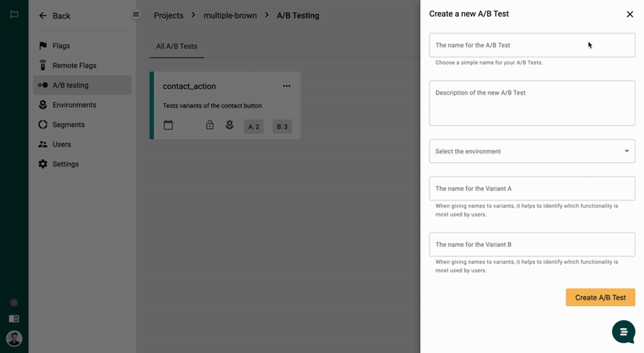The width and height of the screenshot is (644, 353).
Task: Focus the A/B Test name field
Action: pyautogui.click(x=532, y=45)
